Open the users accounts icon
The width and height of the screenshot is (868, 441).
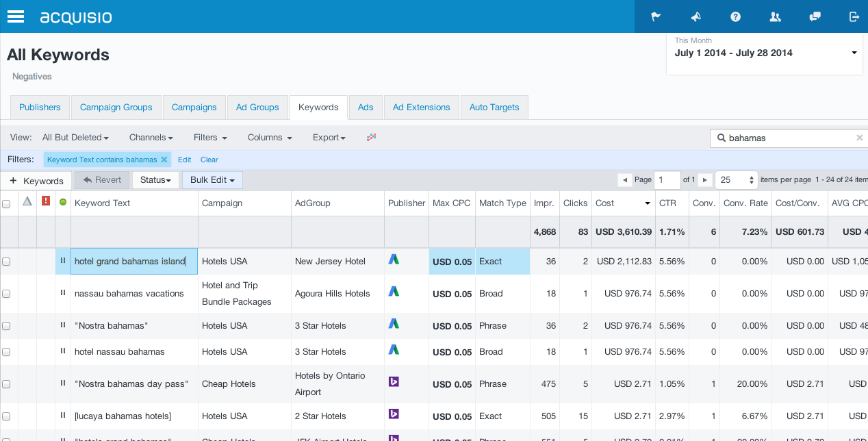click(775, 16)
